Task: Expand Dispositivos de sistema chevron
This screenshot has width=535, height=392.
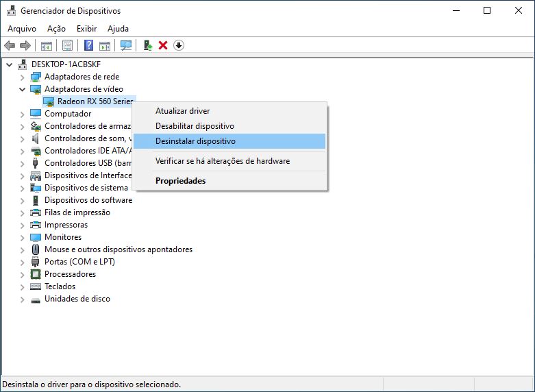Action: [x=23, y=188]
